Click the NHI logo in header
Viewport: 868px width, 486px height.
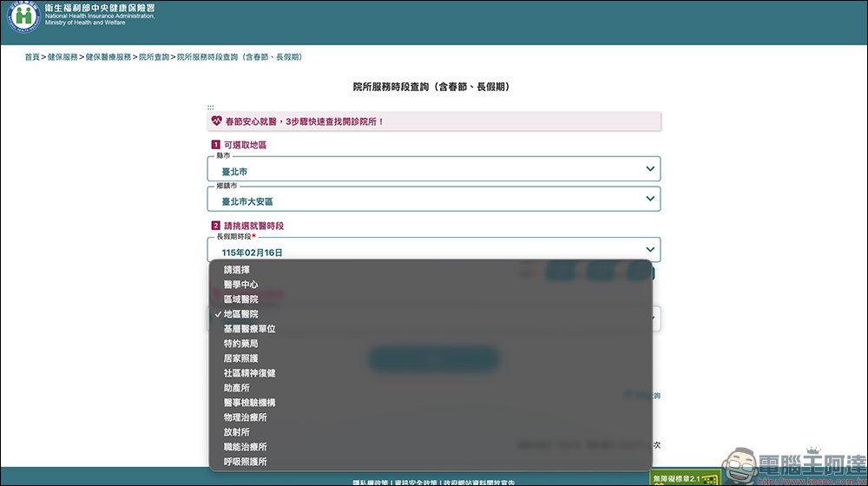[23, 16]
